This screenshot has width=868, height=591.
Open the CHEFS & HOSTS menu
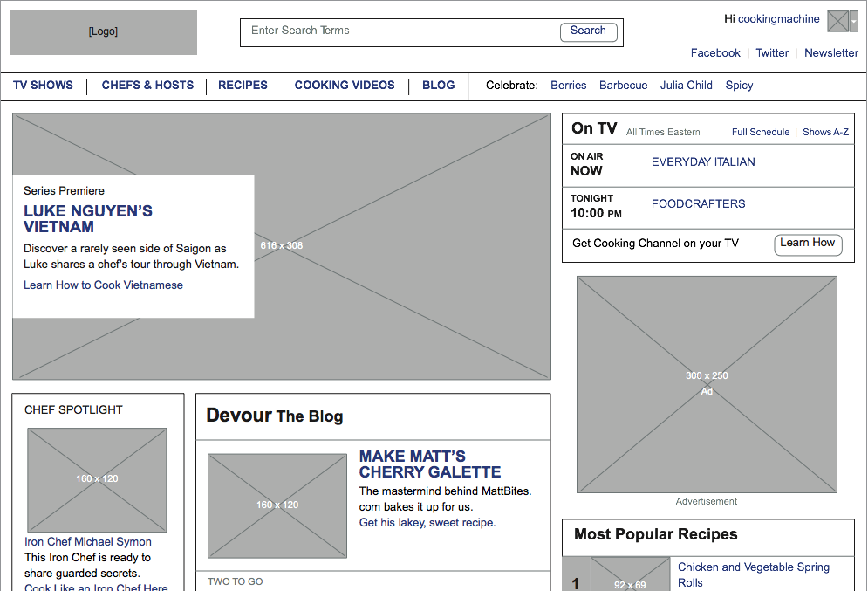tap(147, 86)
